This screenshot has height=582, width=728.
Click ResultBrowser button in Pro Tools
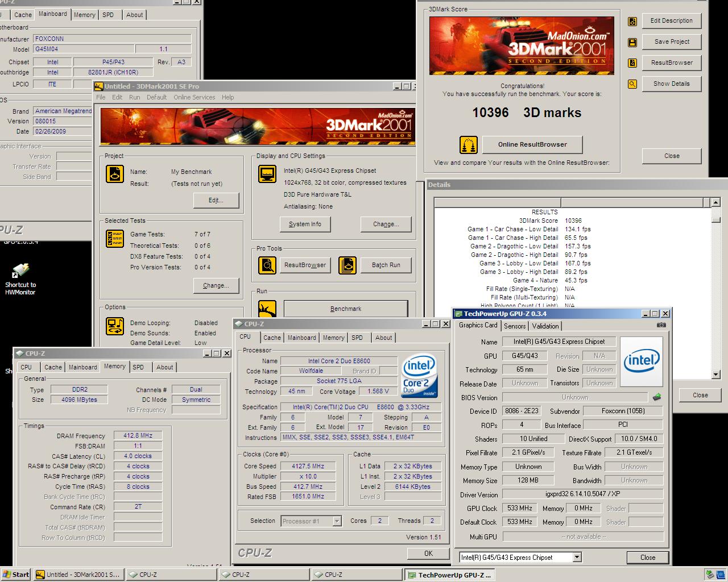pos(305,265)
